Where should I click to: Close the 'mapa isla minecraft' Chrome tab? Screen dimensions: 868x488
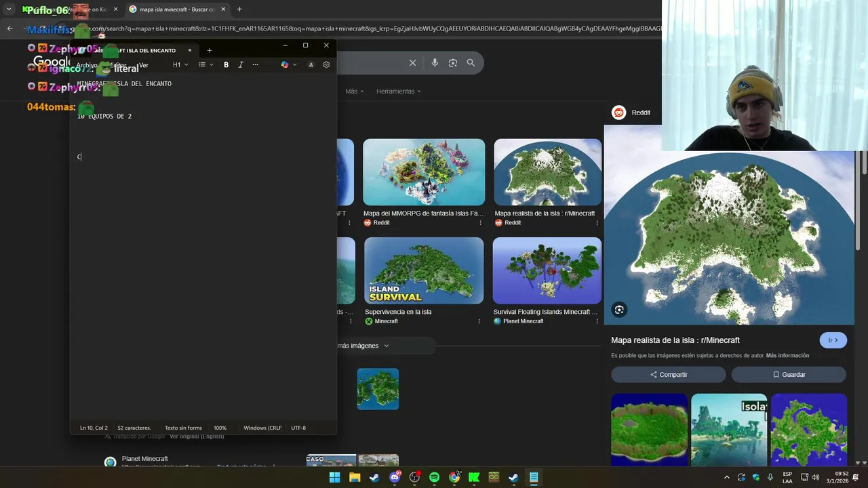pos(223,9)
